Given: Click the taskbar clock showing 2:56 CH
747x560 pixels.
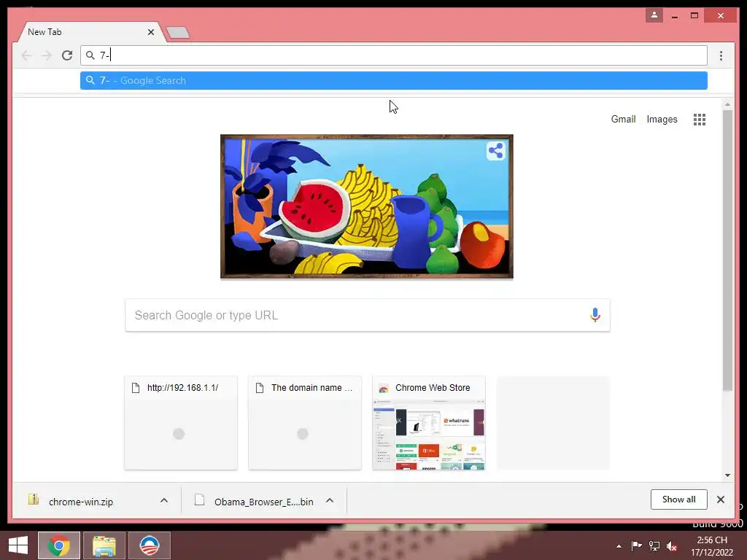Looking at the screenshot, I should [x=712, y=546].
